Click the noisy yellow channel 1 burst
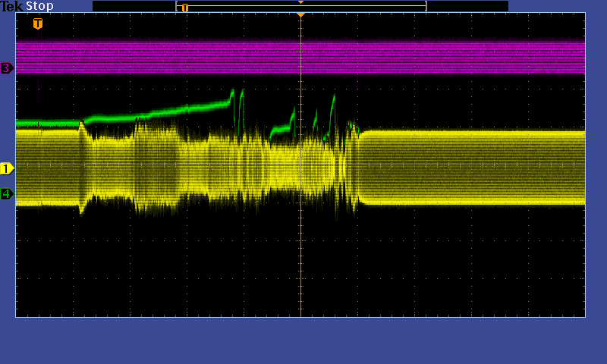Viewport: 607px width, 364px height. pyautogui.click(x=228, y=163)
